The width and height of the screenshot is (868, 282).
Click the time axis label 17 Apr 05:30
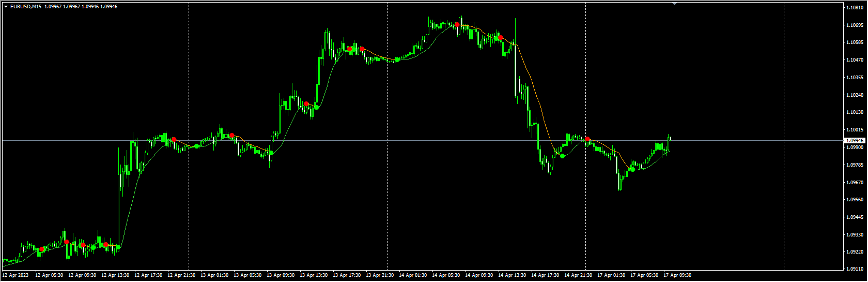(x=644, y=275)
